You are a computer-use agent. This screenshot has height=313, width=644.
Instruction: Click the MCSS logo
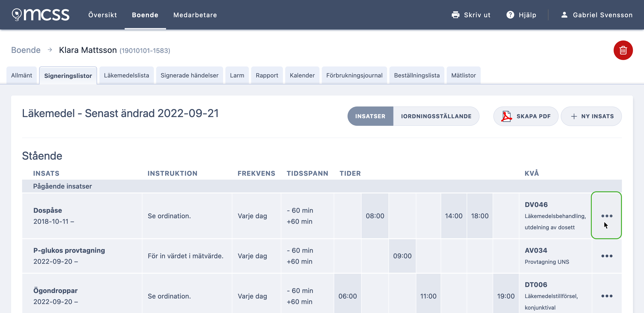[40, 15]
